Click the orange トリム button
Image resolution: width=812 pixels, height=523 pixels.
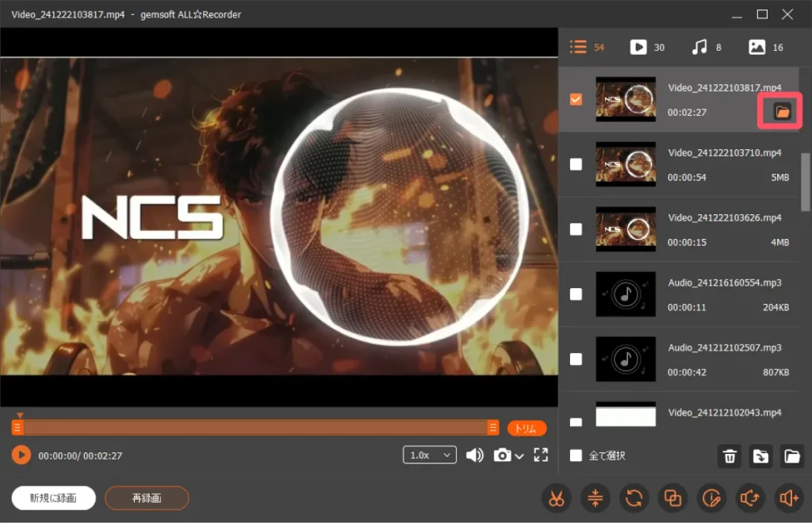point(527,428)
